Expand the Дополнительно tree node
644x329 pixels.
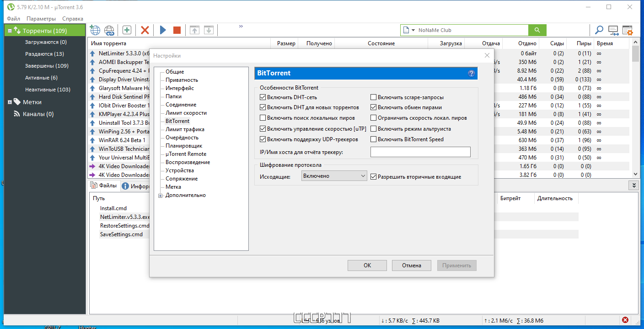[160, 196]
